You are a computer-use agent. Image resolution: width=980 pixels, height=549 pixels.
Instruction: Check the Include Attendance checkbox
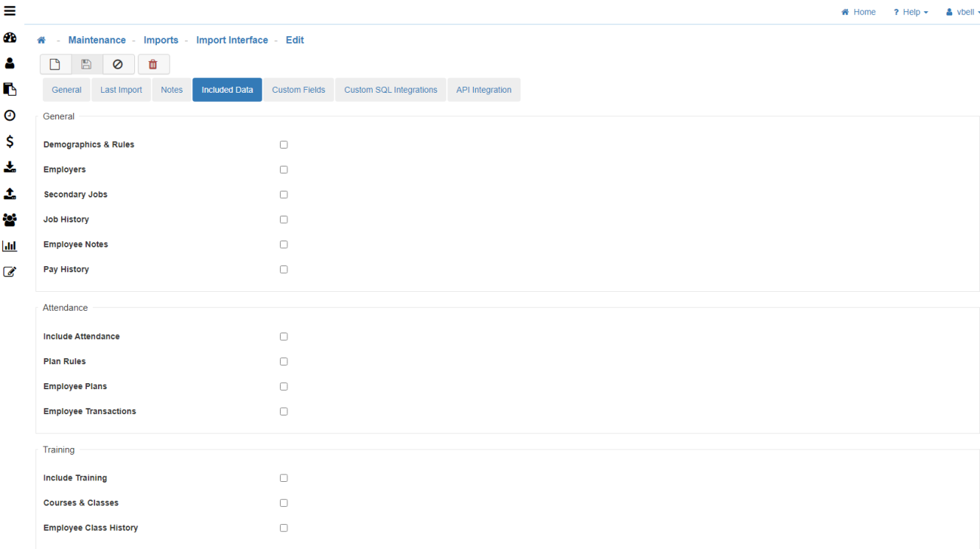tap(284, 337)
